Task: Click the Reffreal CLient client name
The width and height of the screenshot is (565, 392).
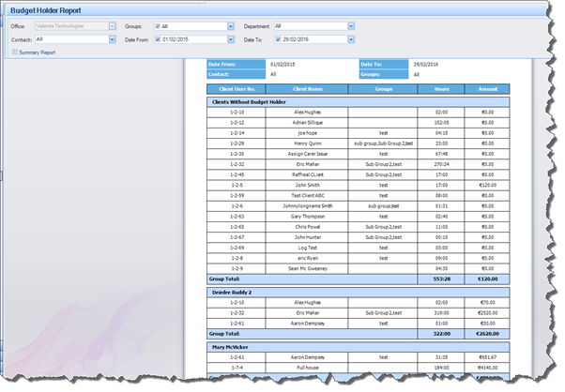Action: tap(307, 175)
